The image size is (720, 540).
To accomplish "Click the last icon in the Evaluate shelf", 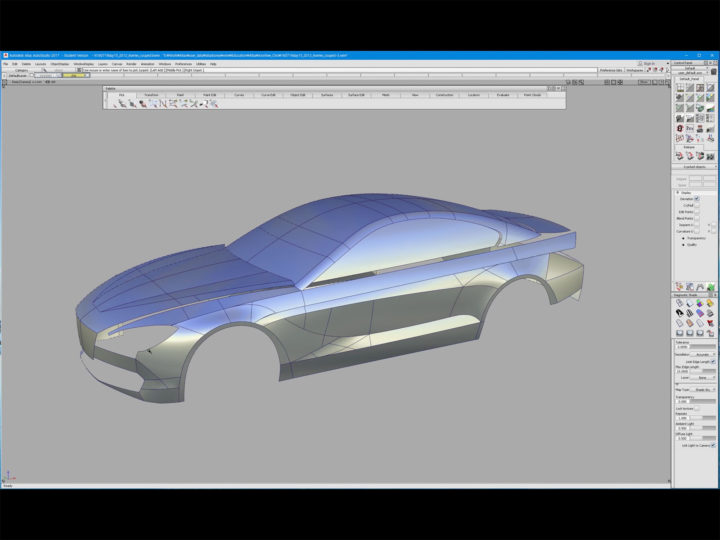I will click(x=710, y=156).
